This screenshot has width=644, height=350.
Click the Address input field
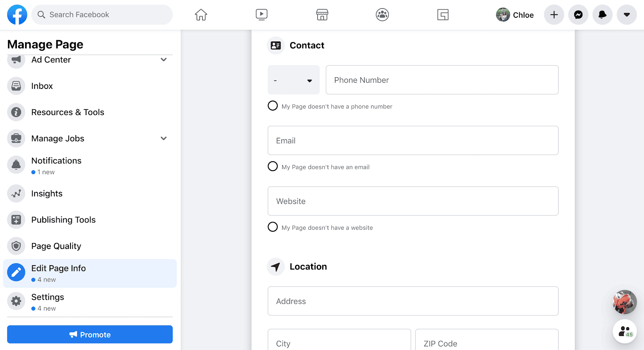click(x=413, y=301)
